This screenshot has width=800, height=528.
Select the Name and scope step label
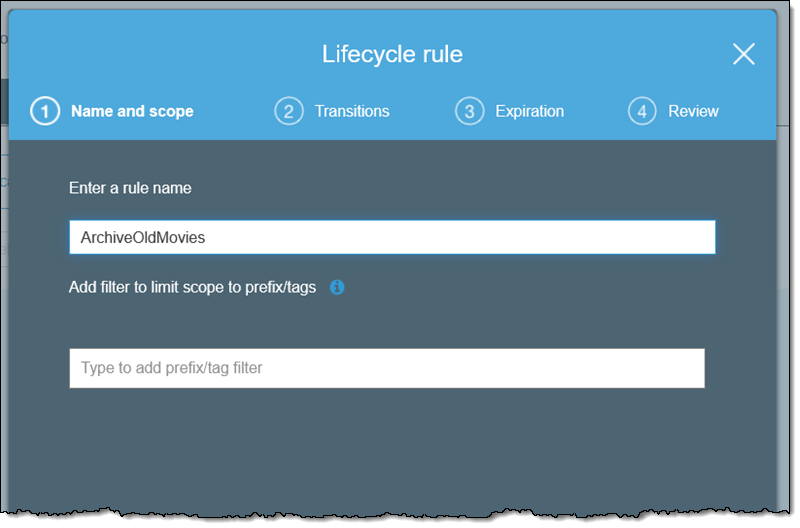pyautogui.click(x=132, y=111)
